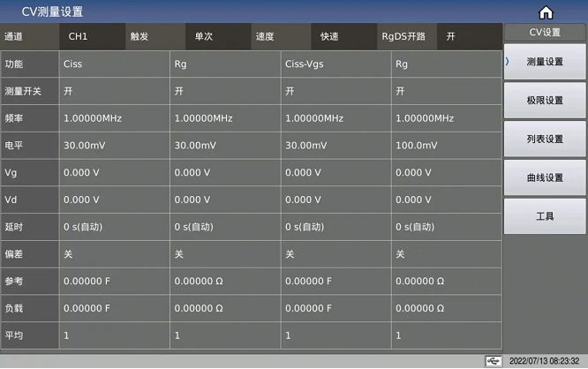The width and height of the screenshot is (588, 369).
Task: Click the 频率 row label
Action: point(30,118)
